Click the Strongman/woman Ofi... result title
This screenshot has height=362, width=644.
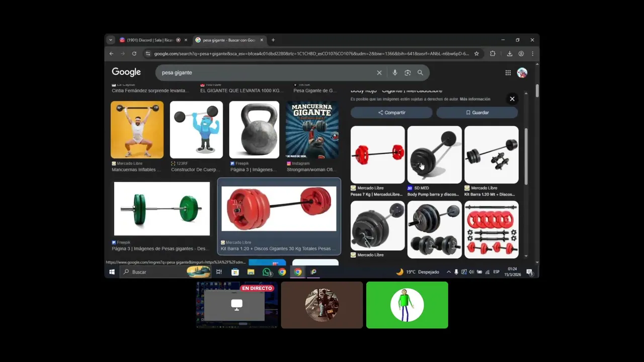(311, 169)
